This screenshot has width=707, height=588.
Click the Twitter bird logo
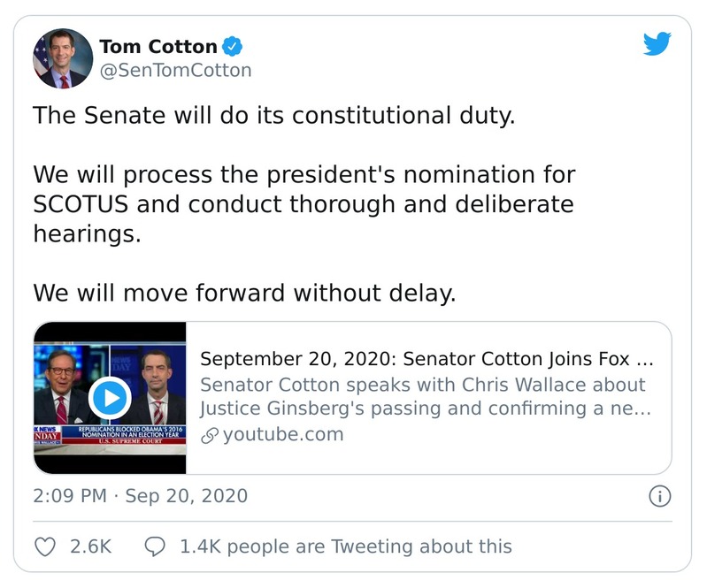657,43
